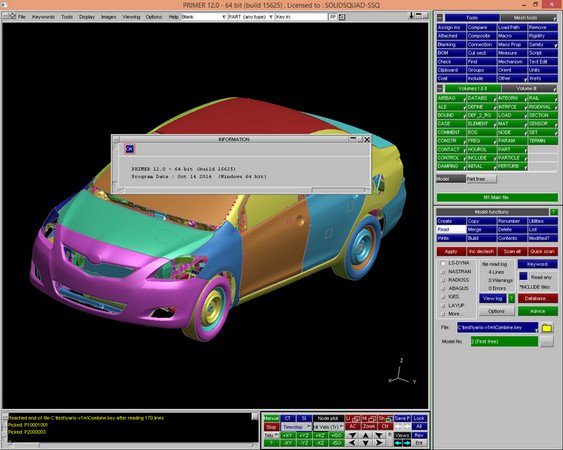
Task: Open the File path dropdown field
Action: (x=497, y=328)
